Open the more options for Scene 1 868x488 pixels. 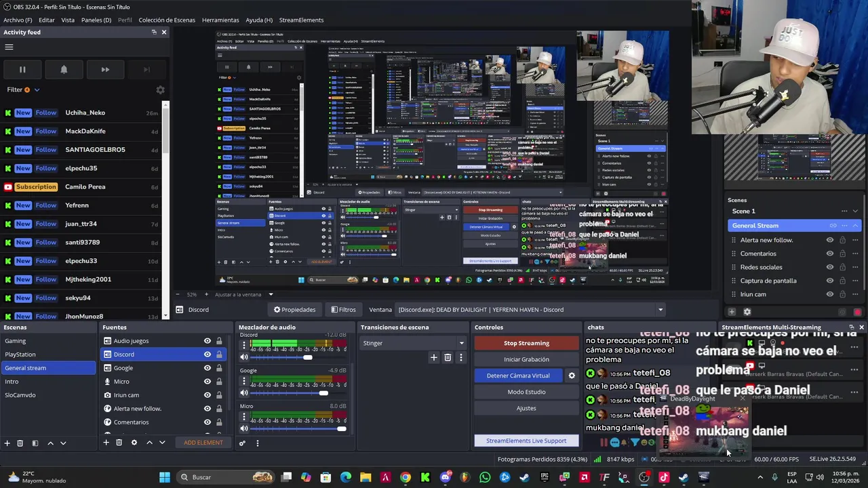point(844,211)
